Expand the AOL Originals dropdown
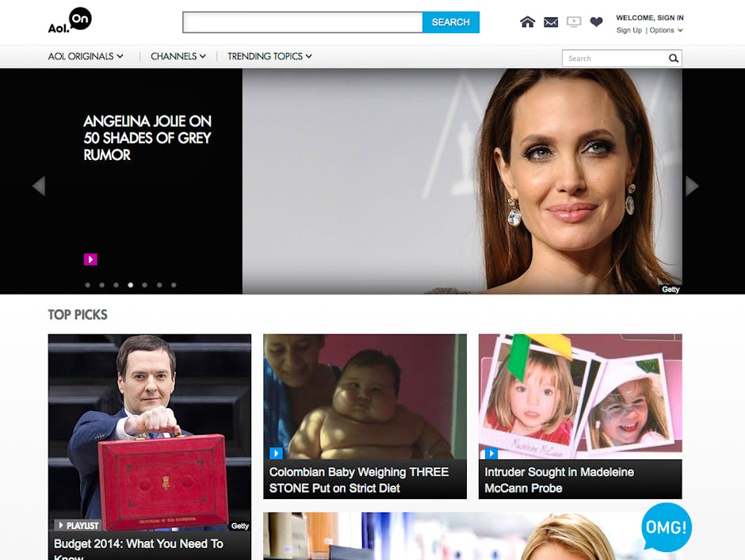 tap(86, 56)
